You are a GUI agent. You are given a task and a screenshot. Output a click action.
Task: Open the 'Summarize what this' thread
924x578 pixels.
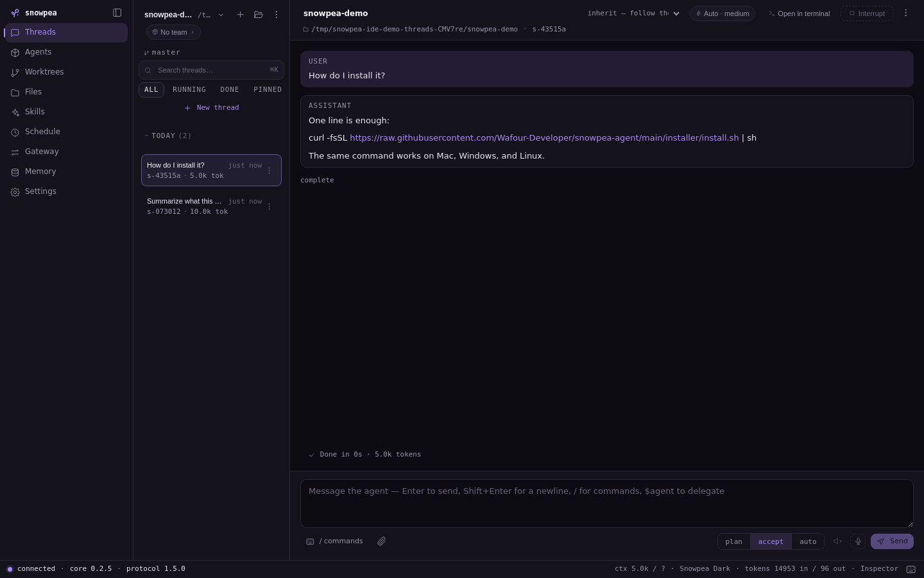tap(211, 206)
